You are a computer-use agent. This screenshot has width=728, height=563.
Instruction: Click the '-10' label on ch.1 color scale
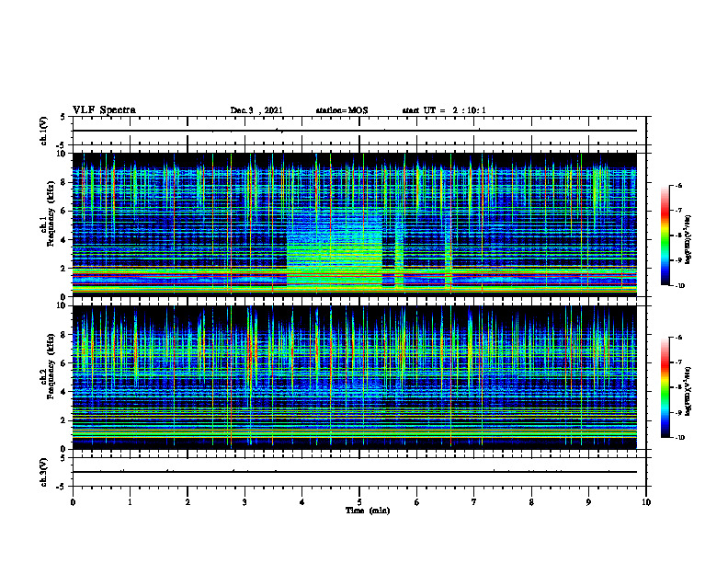(x=678, y=285)
